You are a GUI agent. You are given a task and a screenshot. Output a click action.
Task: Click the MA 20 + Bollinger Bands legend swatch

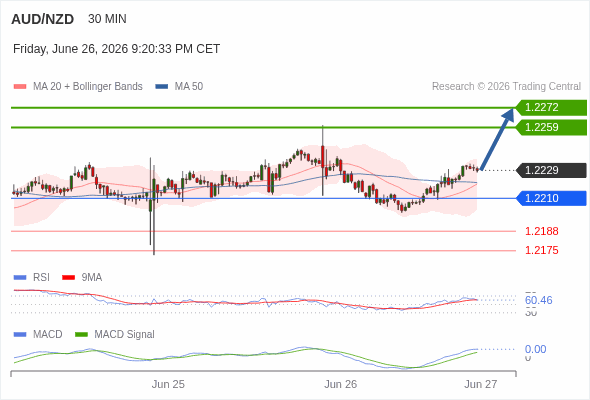coord(20,87)
